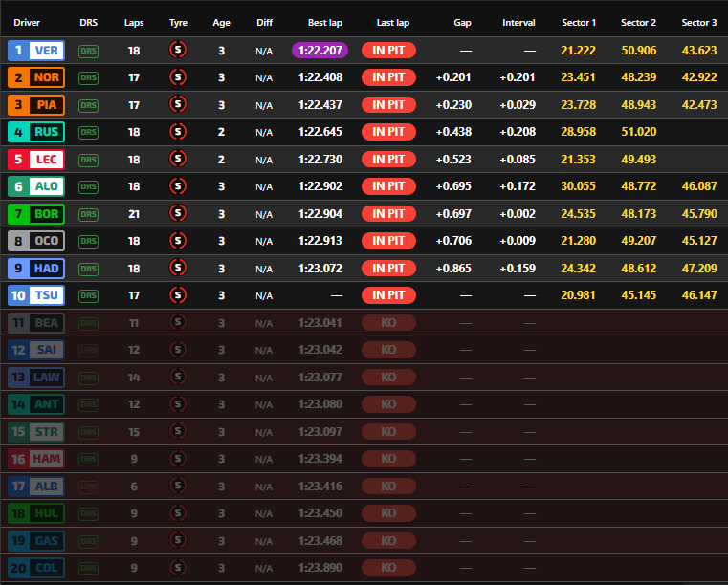Screen dimensions: 728x585
Task: Click the Tyre column header
Action: (178, 22)
